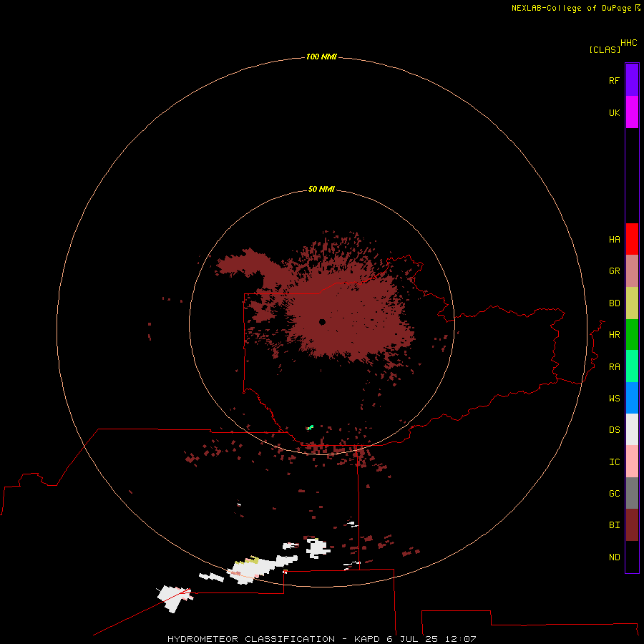Click the BD yellow legend swatch
644x644 pixels.
632,303
